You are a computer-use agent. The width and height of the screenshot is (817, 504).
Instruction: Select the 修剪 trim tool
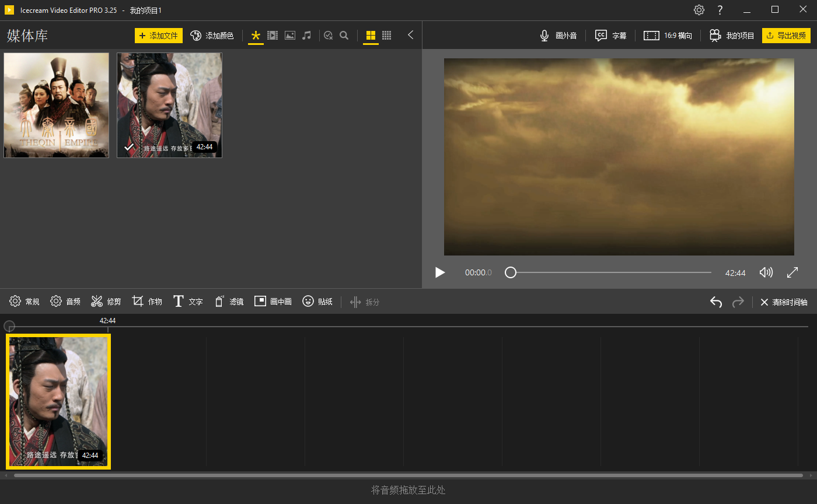tap(106, 301)
